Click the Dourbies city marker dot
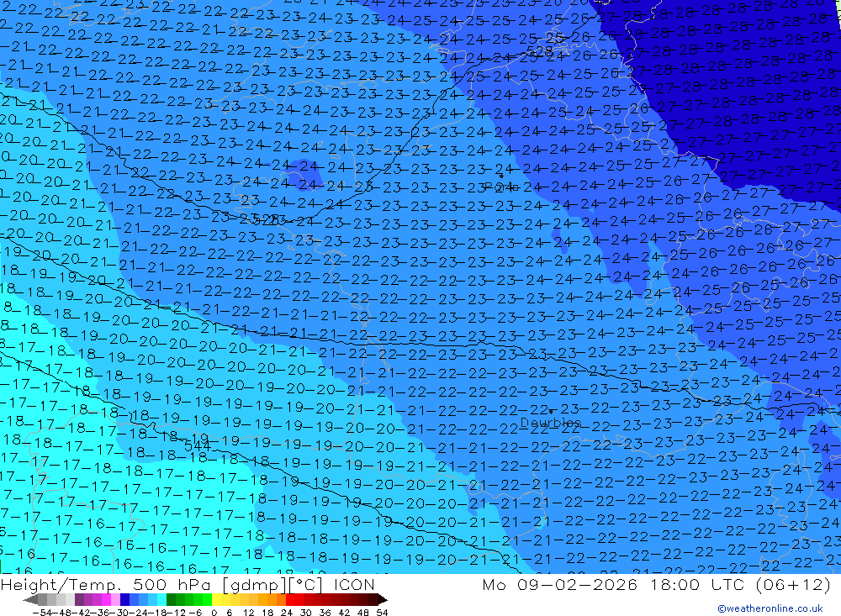Viewport: 841px width, 616px height. pos(551,412)
